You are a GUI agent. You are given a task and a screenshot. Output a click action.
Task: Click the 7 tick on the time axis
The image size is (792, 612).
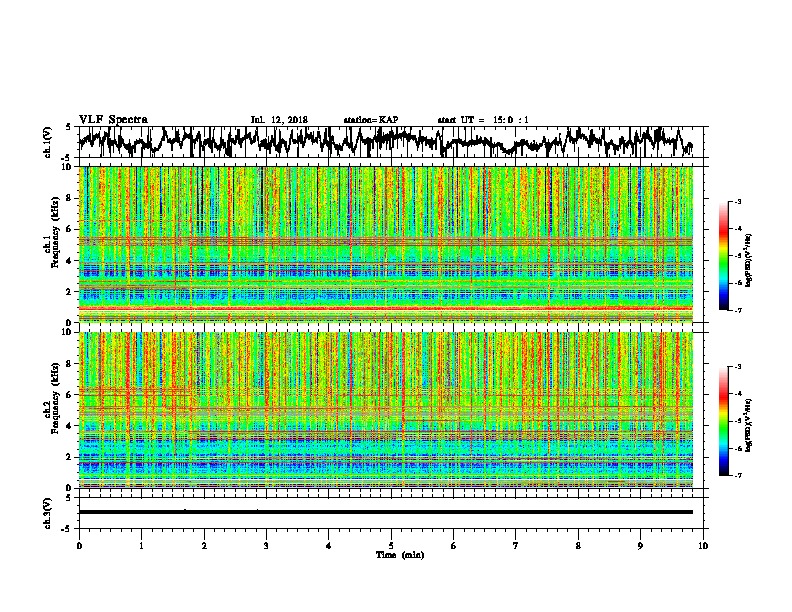coord(516,546)
